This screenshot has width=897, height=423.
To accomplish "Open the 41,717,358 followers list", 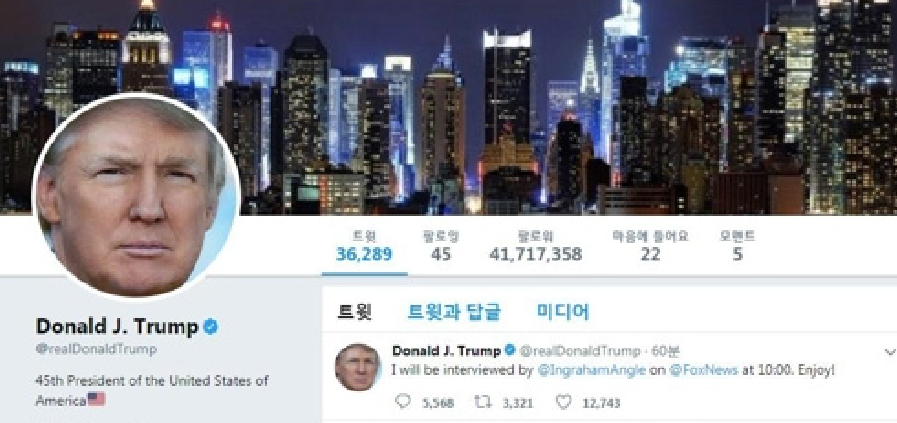I will click(535, 246).
